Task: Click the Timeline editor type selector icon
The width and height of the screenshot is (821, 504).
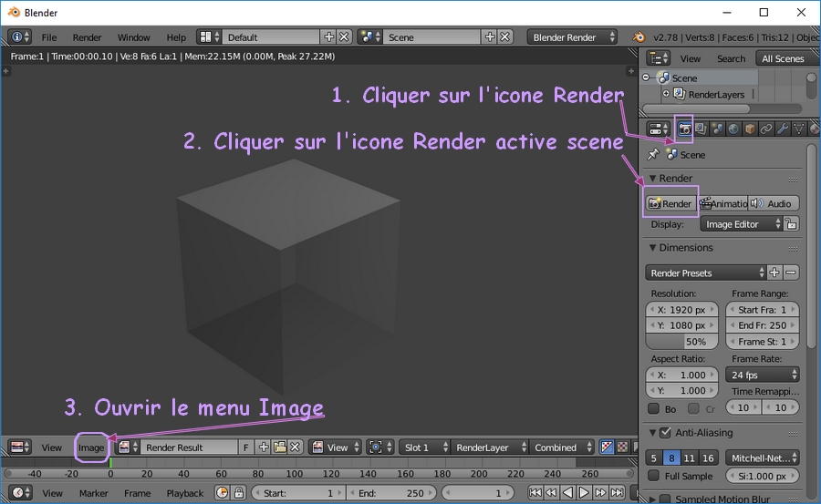Action: [21, 493]
